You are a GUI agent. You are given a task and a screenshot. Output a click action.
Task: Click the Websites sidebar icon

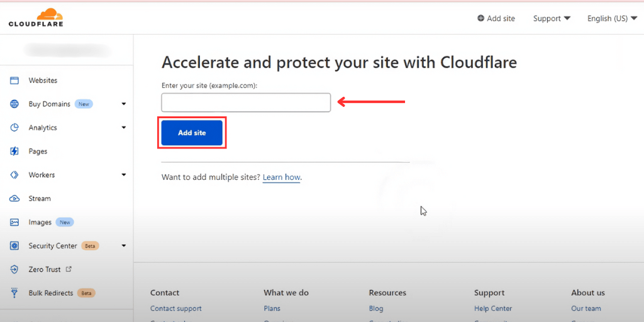14,80
